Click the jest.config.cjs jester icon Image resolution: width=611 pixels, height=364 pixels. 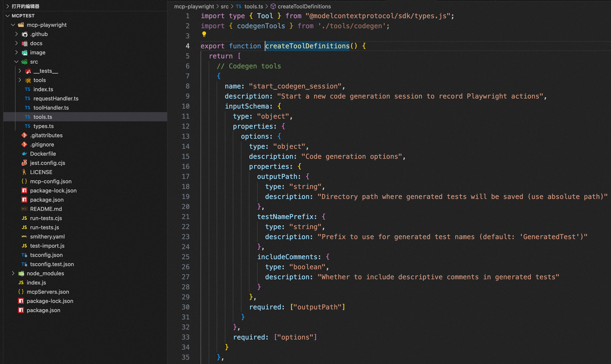tap(24, 163)
